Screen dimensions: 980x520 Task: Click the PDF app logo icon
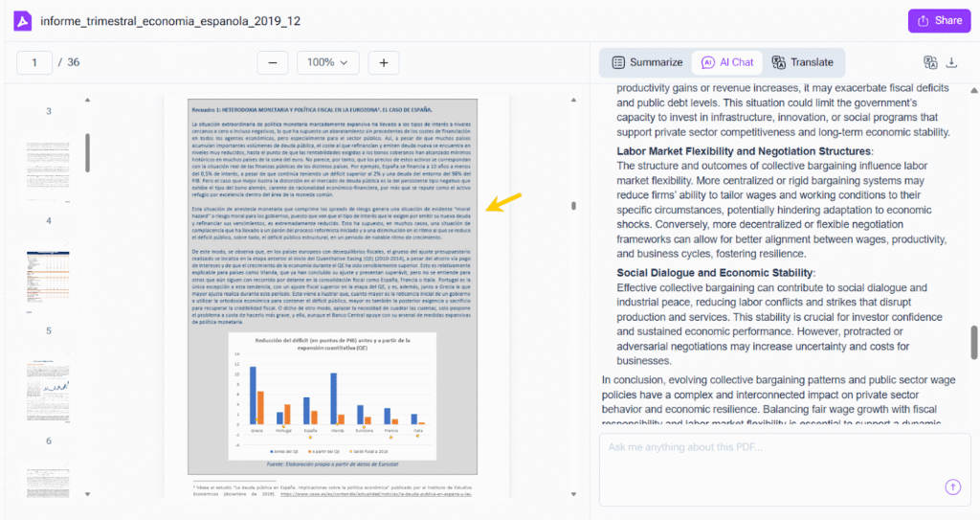coord(23,21)
